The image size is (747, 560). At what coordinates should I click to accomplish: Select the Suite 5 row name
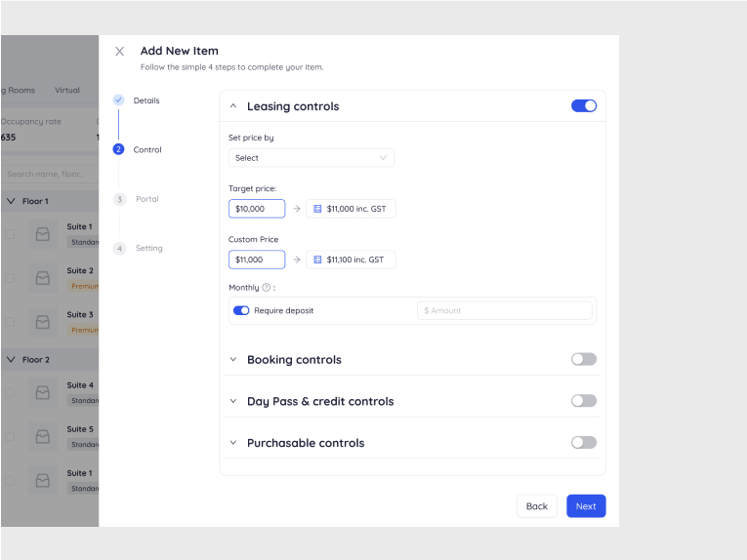click(x=80, y=429)
